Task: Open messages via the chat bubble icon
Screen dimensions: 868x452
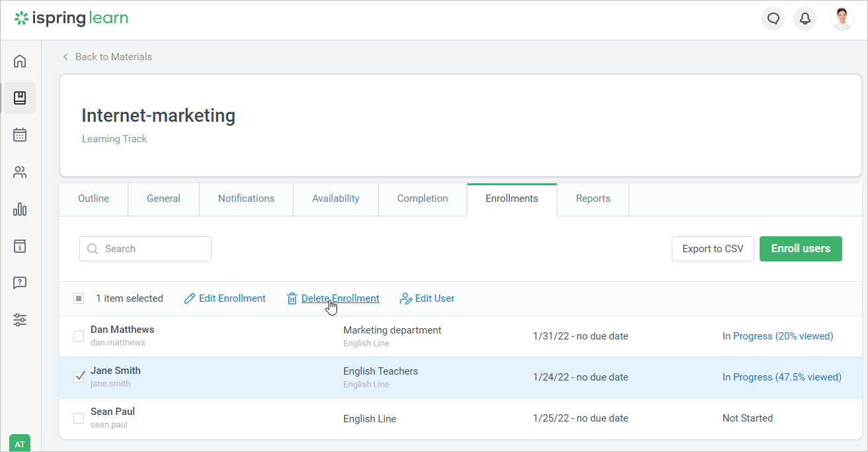Action: pos(773,19)
